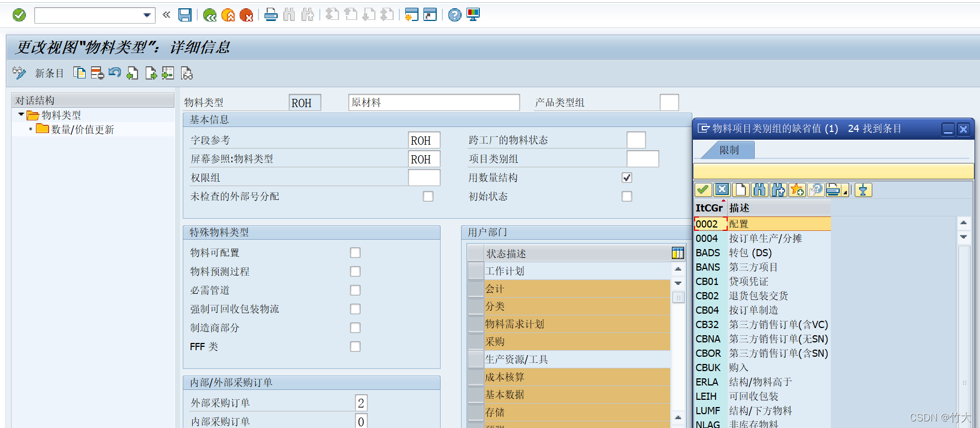Click the Print icon in top toolbar
The height and width of the screenshot is (428, 980).
[x=271, y=15]
